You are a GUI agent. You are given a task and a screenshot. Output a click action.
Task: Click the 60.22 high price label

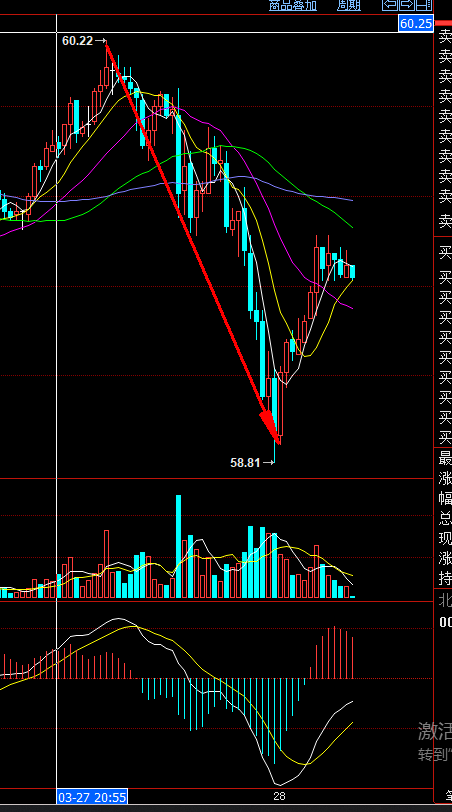pyautogui.click(x=77, y=40)
